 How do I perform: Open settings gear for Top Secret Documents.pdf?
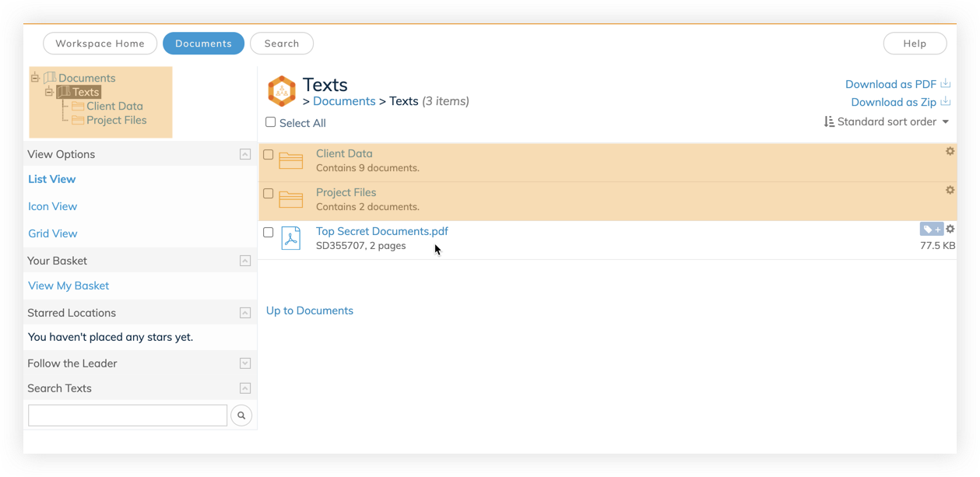click(950, 229)
